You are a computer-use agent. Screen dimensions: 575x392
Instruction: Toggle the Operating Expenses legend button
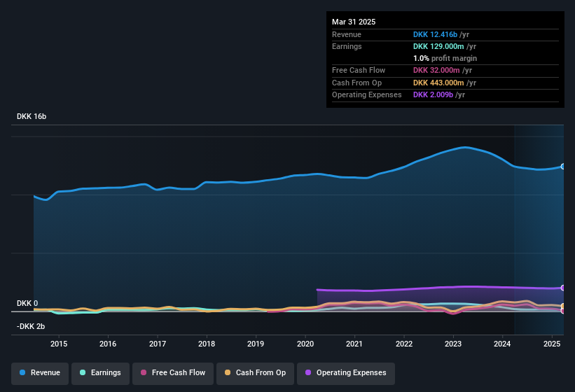click(x=346, y=373)
